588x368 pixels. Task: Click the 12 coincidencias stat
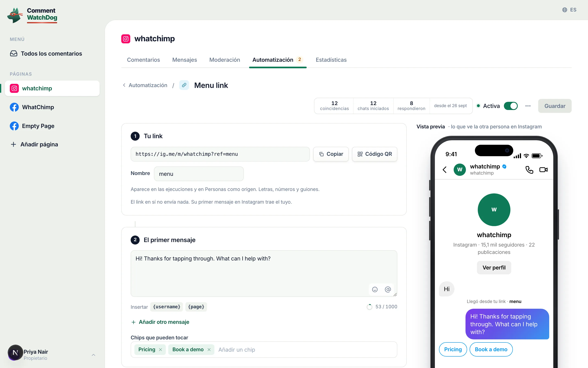pyautogui.click(x=334, y=106)
